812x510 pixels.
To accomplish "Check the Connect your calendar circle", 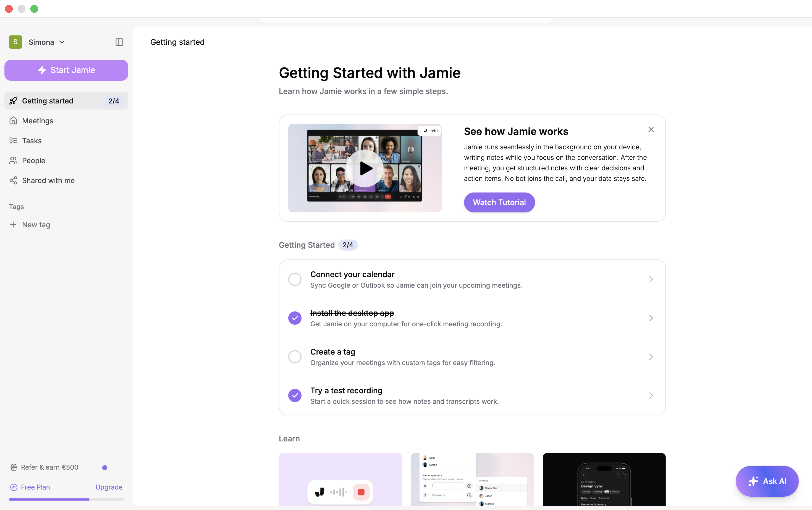I will pos(295,279).
